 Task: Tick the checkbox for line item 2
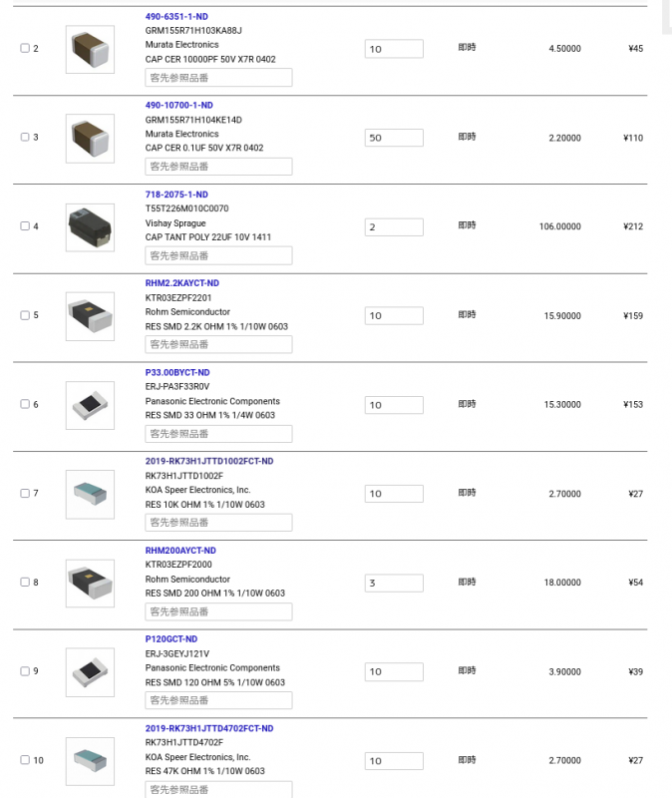click(x=25, y=49)
